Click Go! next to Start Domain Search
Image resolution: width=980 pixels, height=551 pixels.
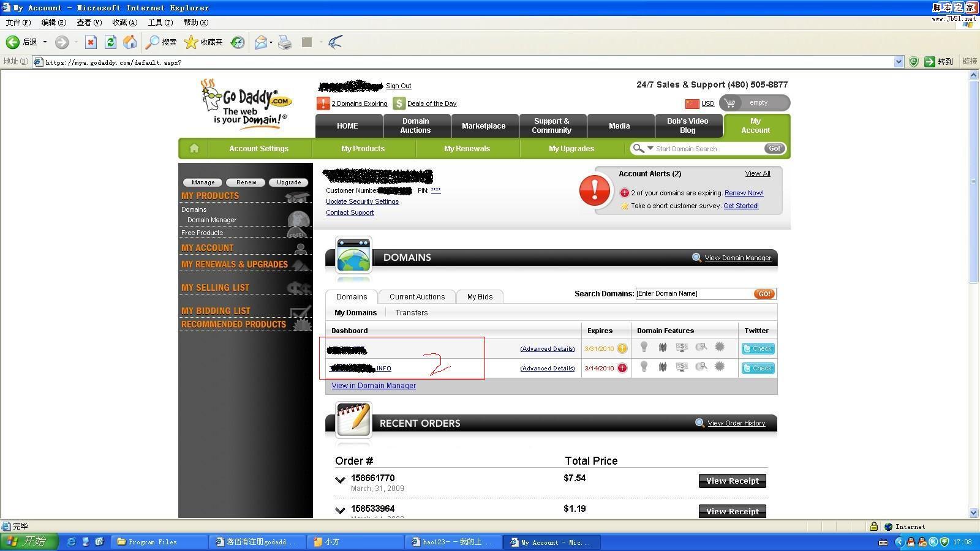(x=774, y=148)
